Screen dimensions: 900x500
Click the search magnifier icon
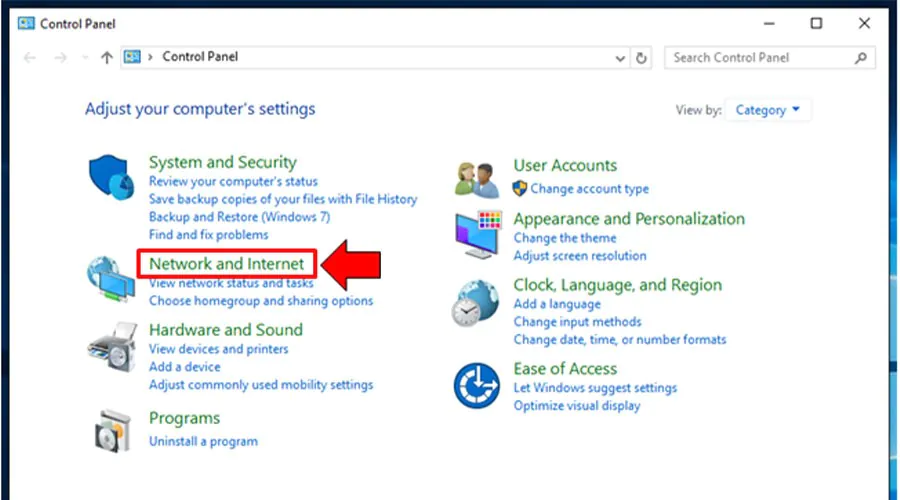pyautogui.click(x=860, y=57)
